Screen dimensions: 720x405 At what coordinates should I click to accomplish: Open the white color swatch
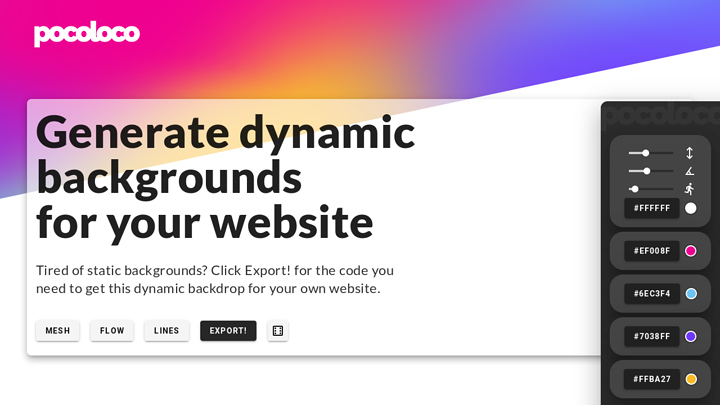pos(690,208)
